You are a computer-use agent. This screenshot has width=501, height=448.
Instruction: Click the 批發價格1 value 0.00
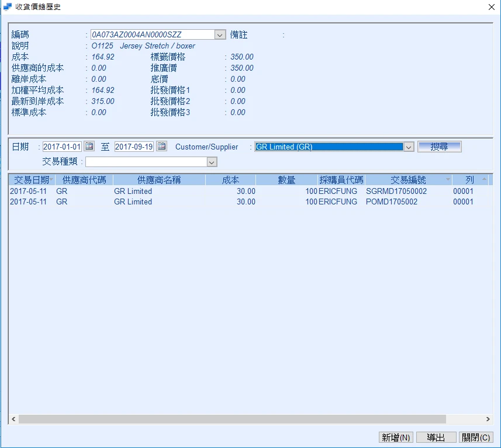(238, 90)
